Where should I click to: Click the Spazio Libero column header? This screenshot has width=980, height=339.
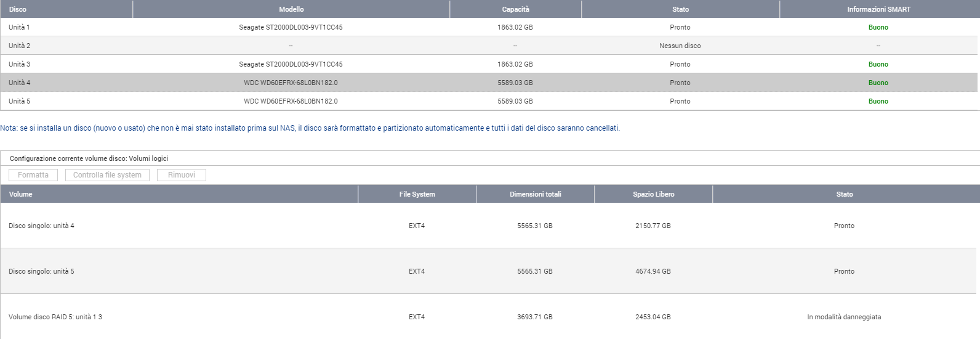pyautogui.click(x=653, y=194)
